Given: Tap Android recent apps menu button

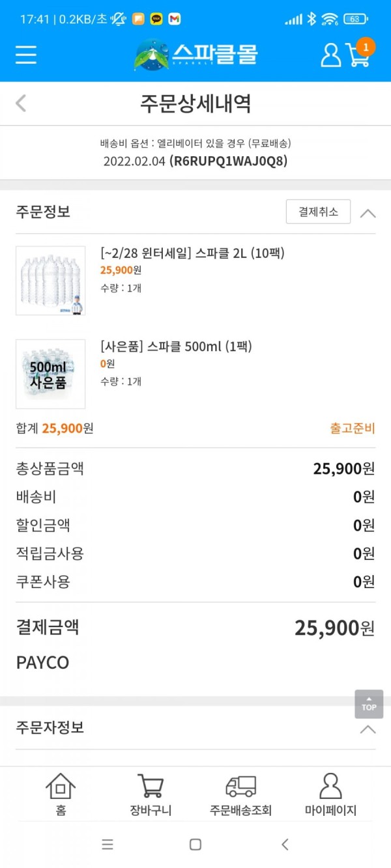Looking at the screenshot, I should 108,845.
